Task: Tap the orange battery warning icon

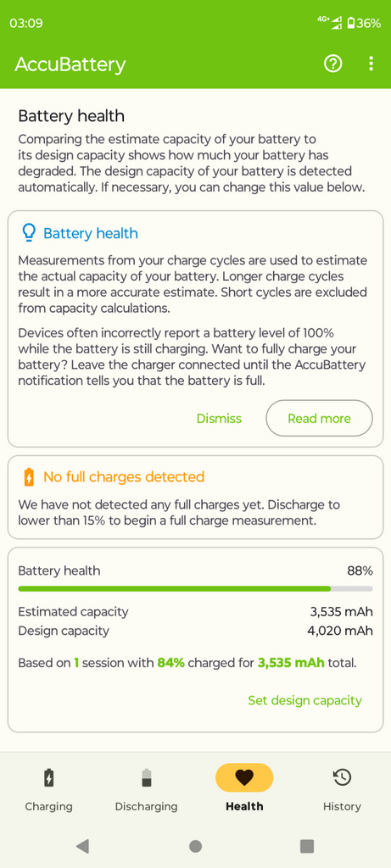Action: pos(29,476)
